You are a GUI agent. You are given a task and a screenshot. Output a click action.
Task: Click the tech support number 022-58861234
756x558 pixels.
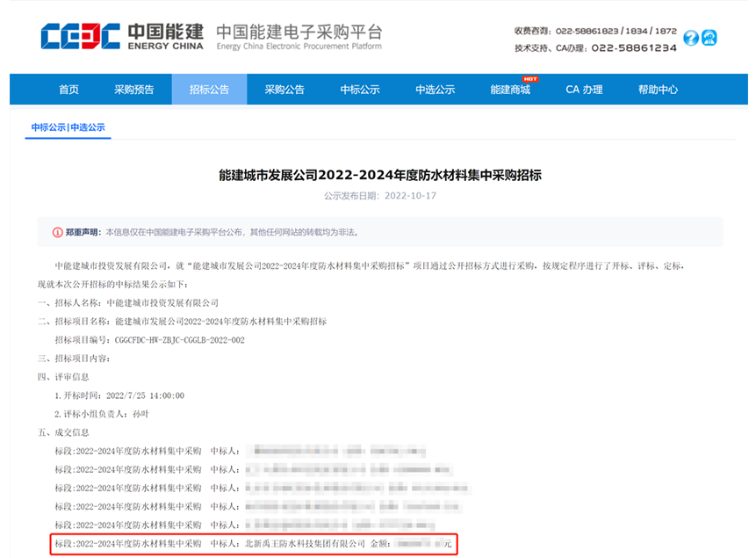click(634, 47)
